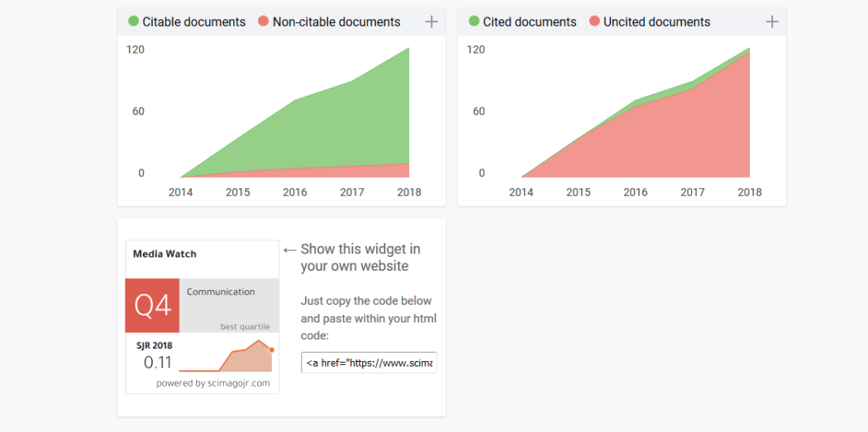
Task: Toggle the green Cited documents legend dot
Action: pyautogui.click(x=474, y=21)
